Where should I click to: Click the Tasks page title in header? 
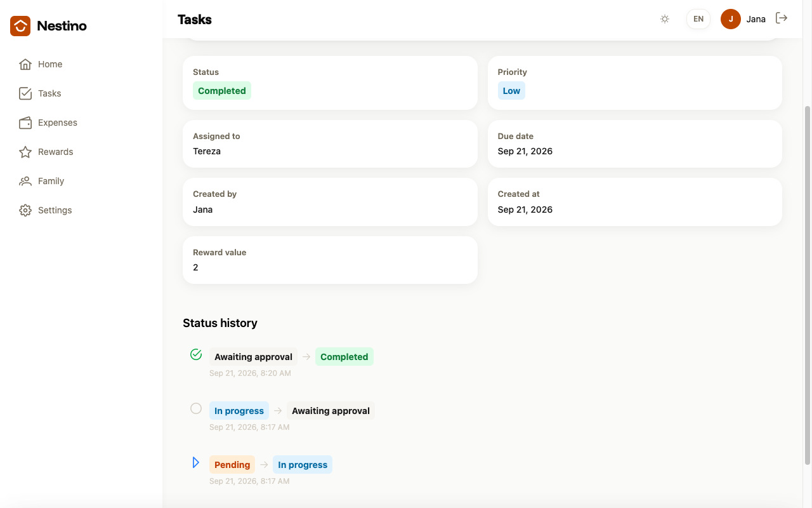195,20
